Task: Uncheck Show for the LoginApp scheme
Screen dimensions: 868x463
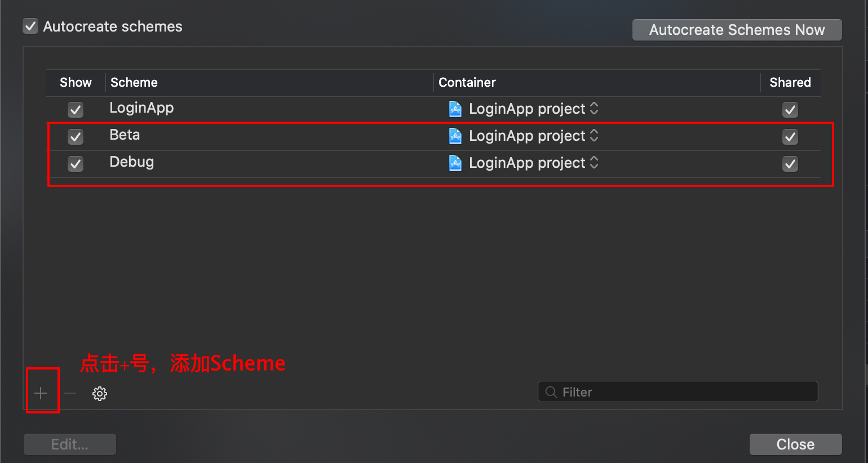Action: (76, 109)
